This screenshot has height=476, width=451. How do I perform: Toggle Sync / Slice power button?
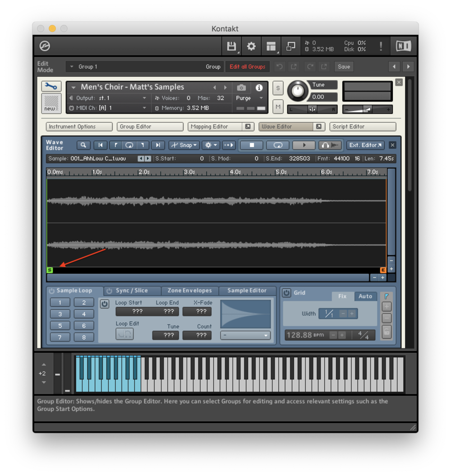point(109,291)
